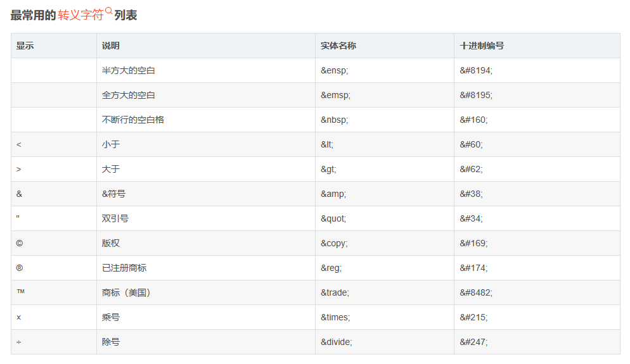
Task: Click the ™ trademark symbol
Action: click(x=20, y=292)
